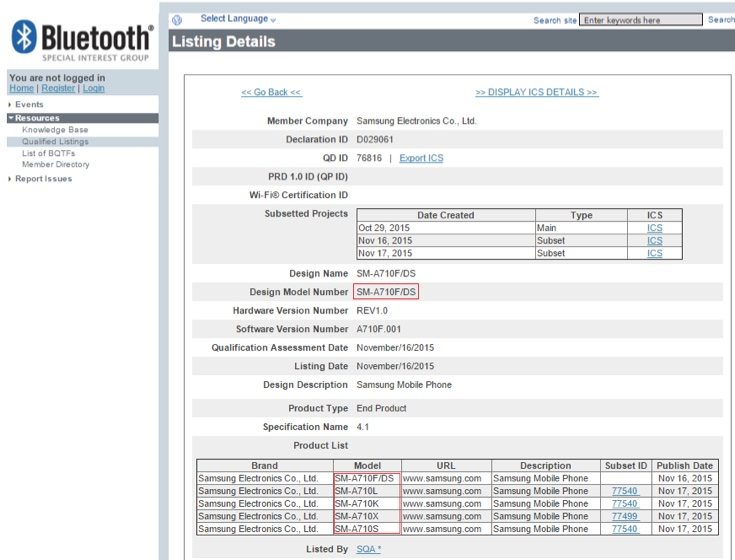Click Design Description value Samsung Mobile Phone
The image size is (735, 560).
(x=404, y=385)
